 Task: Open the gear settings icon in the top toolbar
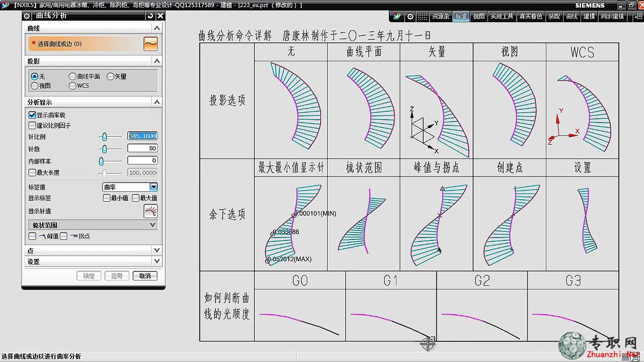(410, 16)
